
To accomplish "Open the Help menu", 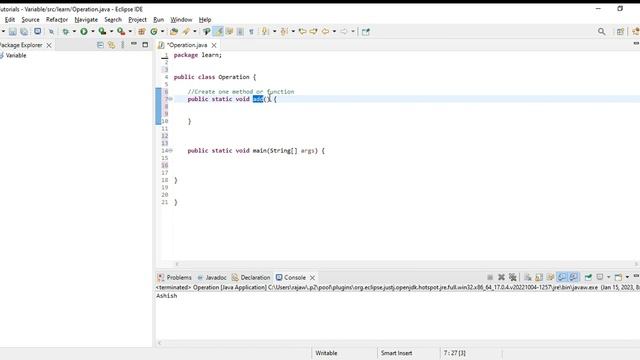I will pos(205,20).
